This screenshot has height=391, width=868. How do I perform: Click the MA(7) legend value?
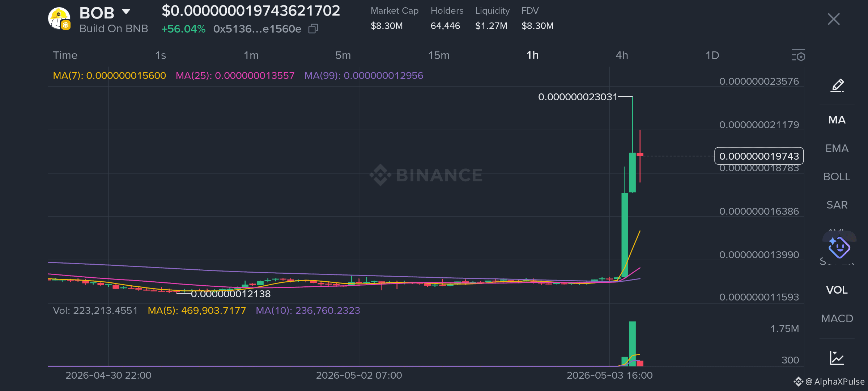click(109, 76)
